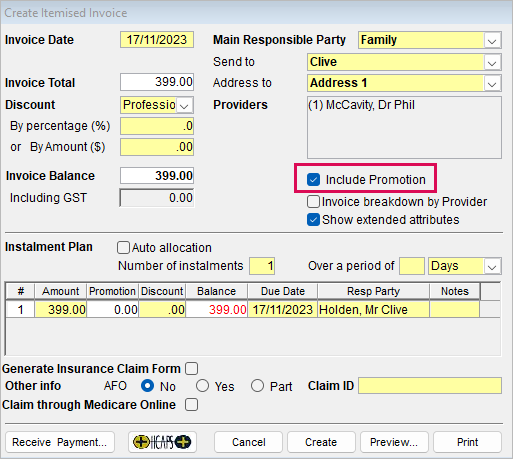Select the Invoice Date field
The image size is (513, 459).
[x=157, y=40]
